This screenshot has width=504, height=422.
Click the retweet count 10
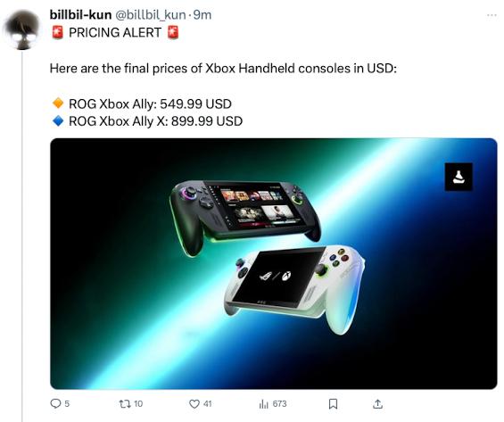[x=138, y=403]
